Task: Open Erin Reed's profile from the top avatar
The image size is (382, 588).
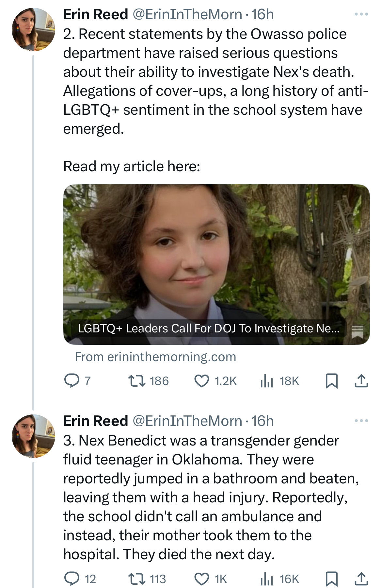Action: [33, 29]
